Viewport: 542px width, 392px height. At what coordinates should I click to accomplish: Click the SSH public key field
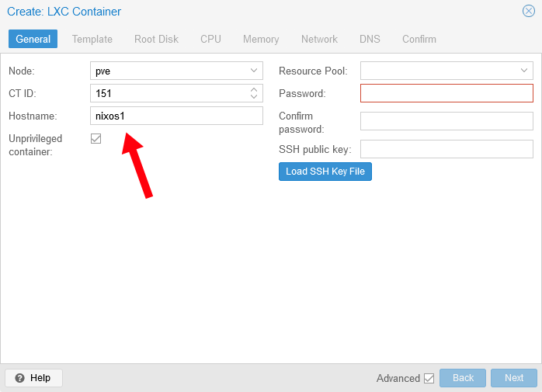[x=446, y=149]
